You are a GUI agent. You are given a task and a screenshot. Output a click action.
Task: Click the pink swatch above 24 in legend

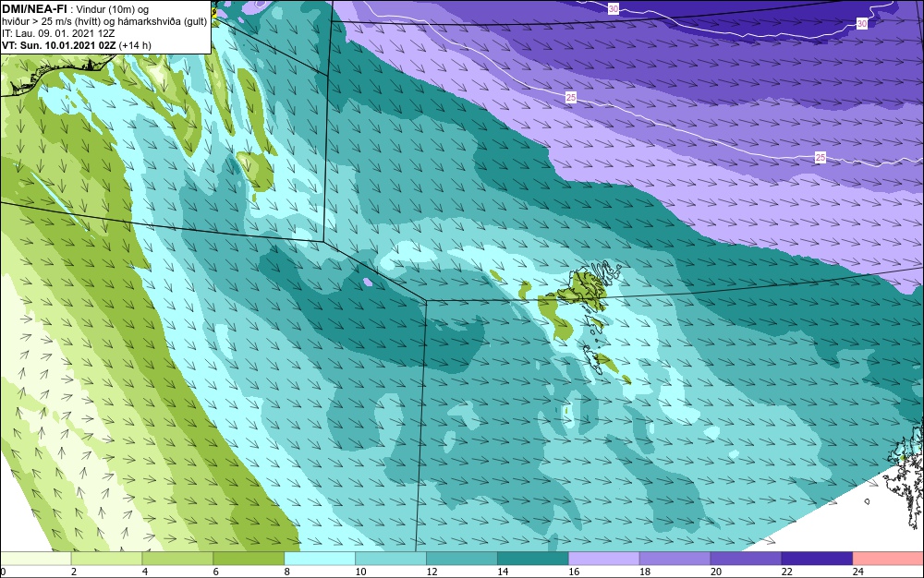point(888,559)
